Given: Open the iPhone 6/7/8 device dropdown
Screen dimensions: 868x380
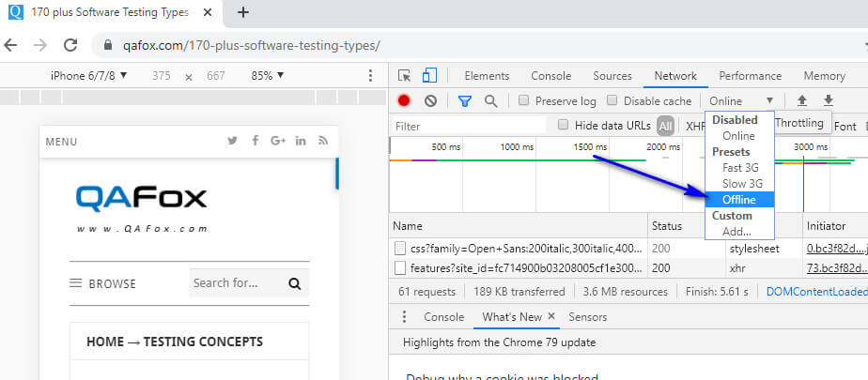Looking at the screenshot, I should tap(88, 76).
